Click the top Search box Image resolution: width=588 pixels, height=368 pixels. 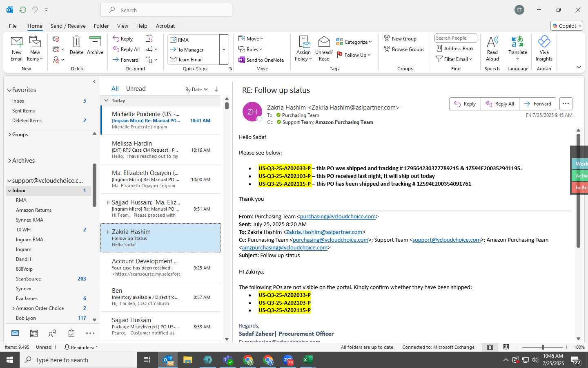[x=167, y=10]
